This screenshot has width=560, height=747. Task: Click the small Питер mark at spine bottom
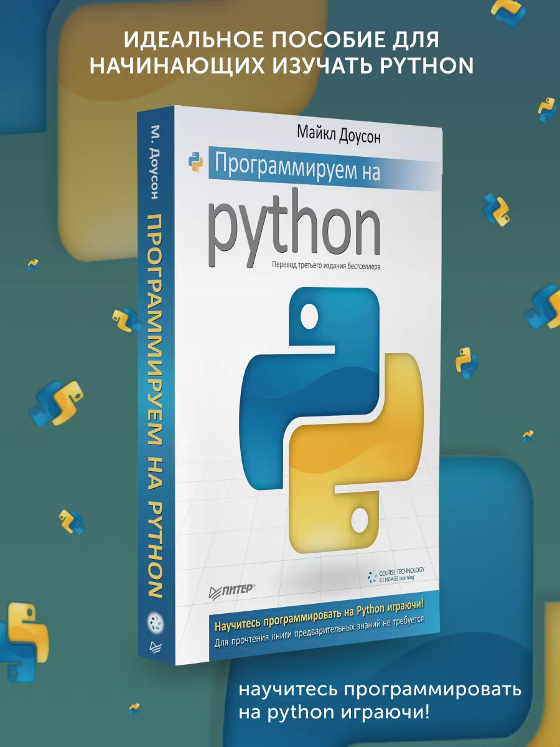click(152, 646)
